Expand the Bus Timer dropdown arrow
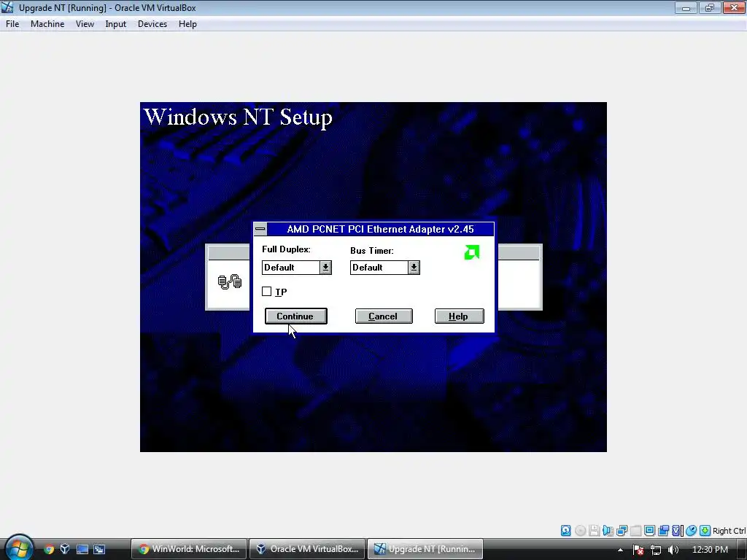 pos(414,268)
